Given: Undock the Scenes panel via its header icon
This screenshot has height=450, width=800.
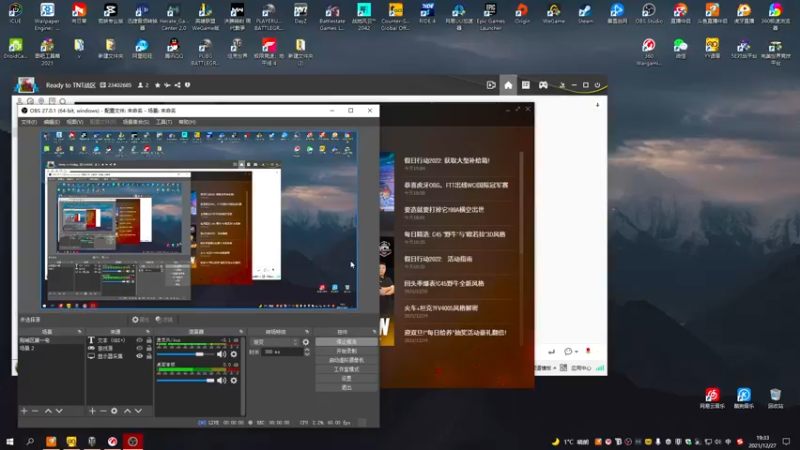Looking at the screenshot, I should click(79, 332).
